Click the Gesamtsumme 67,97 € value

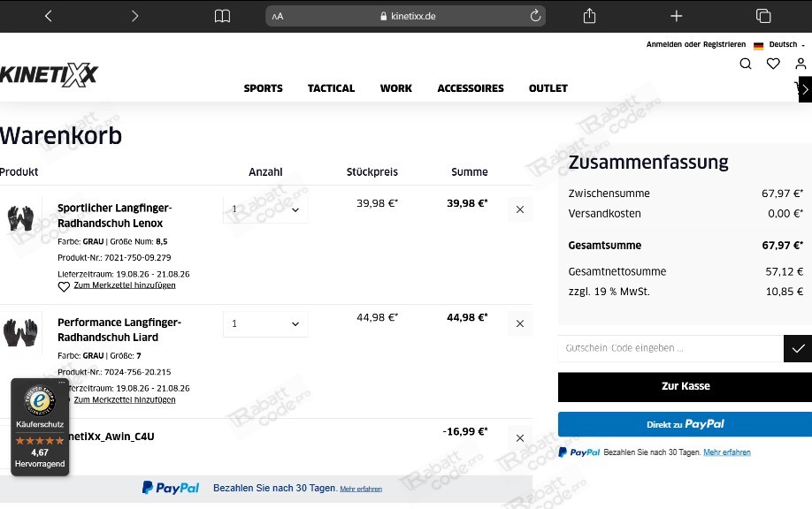pos(782,245)
